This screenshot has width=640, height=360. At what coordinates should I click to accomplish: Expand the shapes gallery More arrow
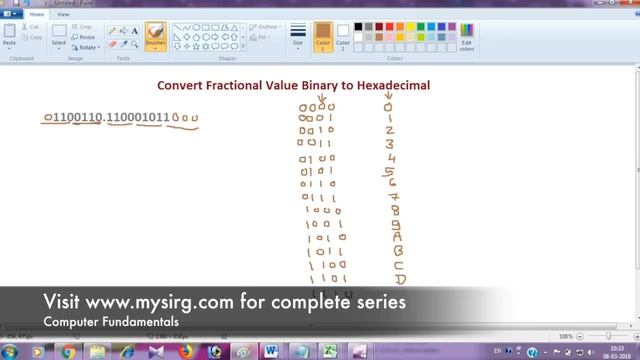pyautogui.click(x=243, y=47)
